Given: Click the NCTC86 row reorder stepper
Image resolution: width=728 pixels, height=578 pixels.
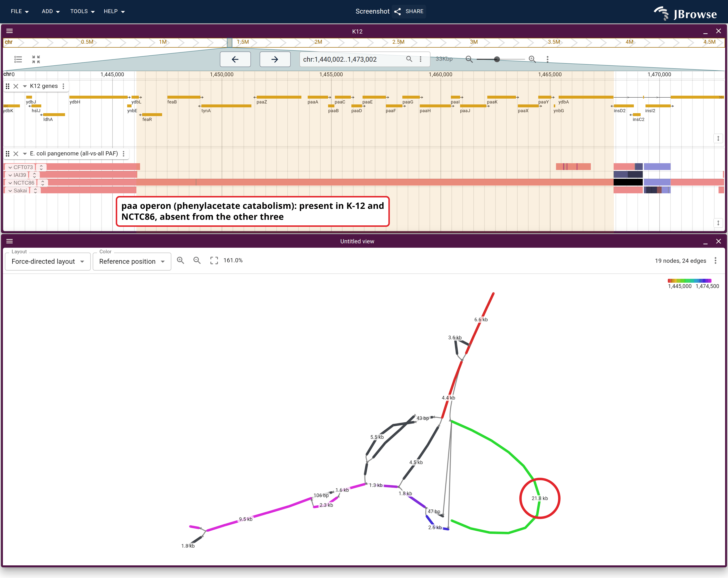Looking at the screenshot, I should pos(42,183).
